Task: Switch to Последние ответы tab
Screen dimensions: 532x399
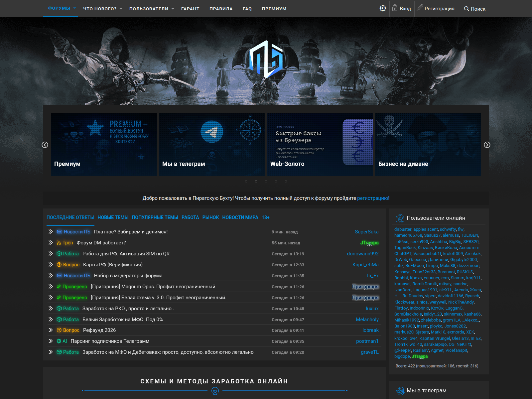Action: pyautogui.click(x=70, y=217)
